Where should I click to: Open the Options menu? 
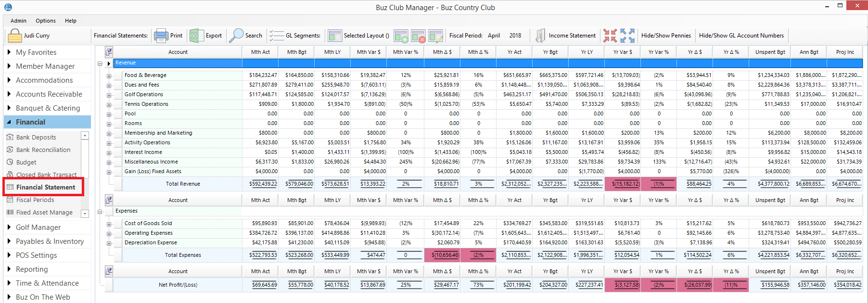(46, 21)
